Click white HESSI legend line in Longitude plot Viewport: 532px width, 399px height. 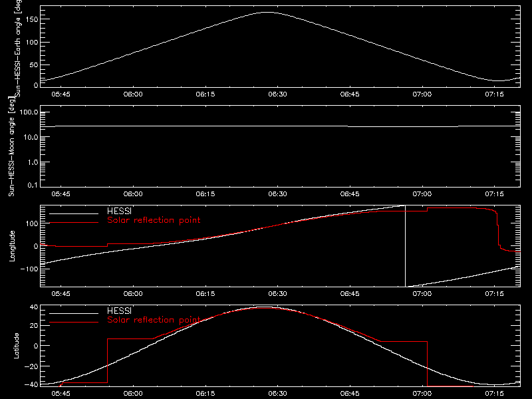click(x=74, y=213)
